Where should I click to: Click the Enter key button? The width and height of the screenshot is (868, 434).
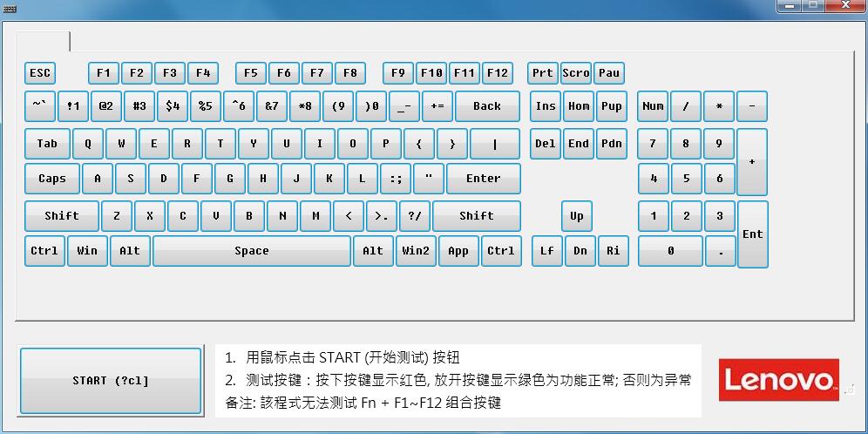pos(484,179)
